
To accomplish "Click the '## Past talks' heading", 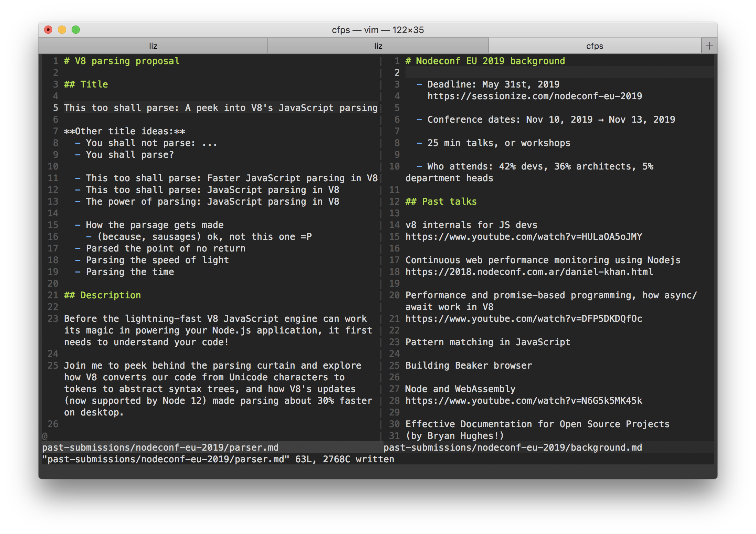I will click(x=441, y=202).
